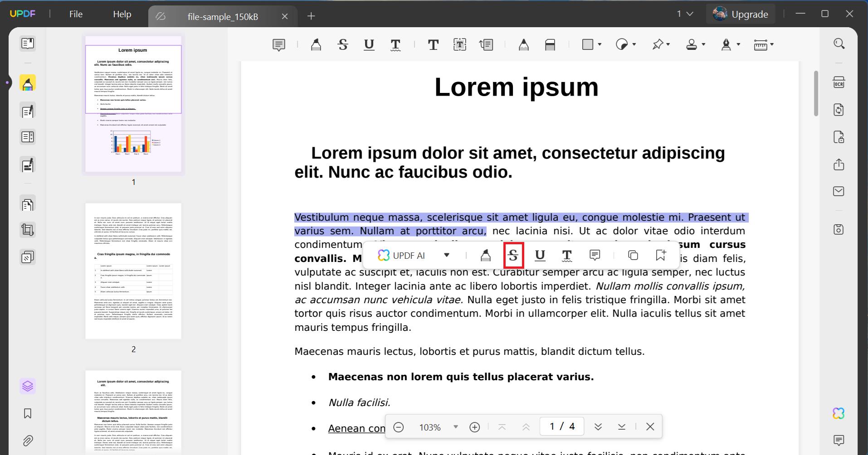868x455 pixels.
Task: Select page 2 thumbnail
Action: [132, 272]
